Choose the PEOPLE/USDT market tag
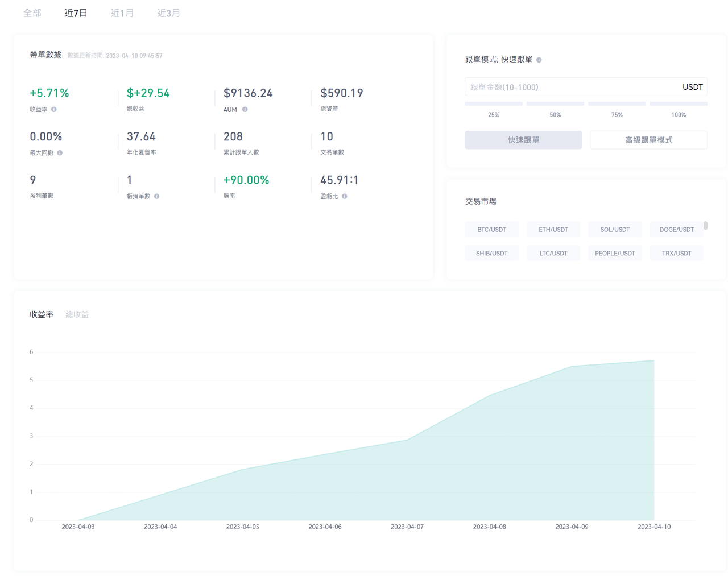Screen dimensions: 728x576 [615, 253]
